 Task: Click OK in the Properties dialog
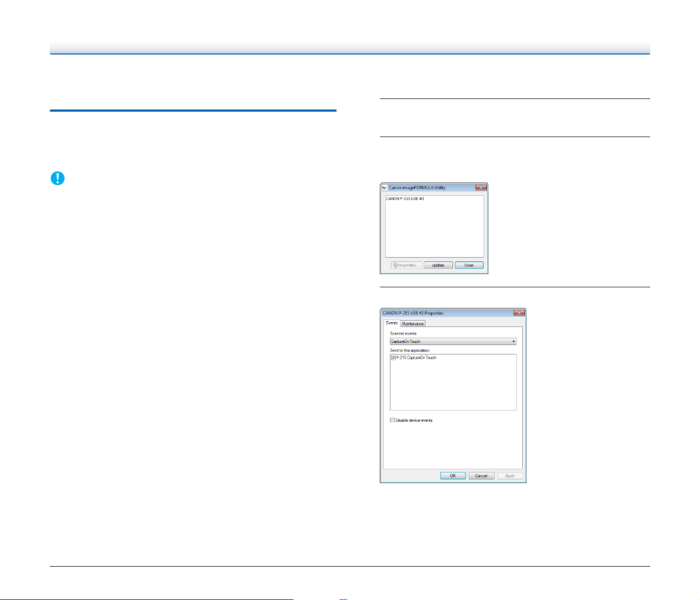pyautogui.click(x=453, y=476)
